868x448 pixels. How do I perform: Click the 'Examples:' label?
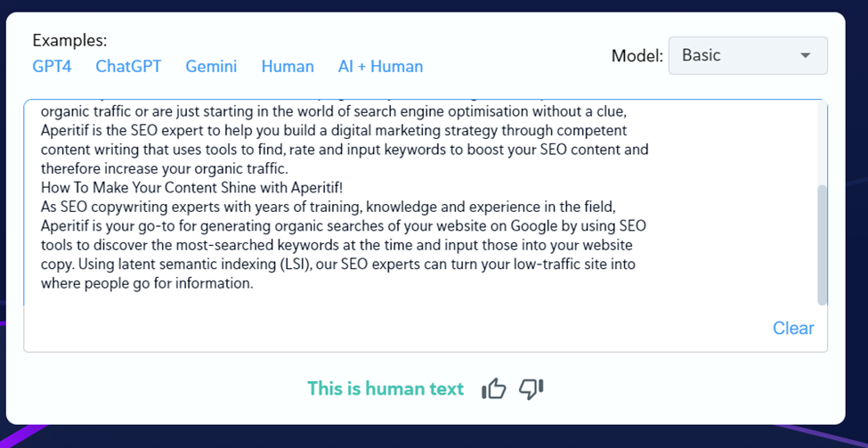coord(69,40)
